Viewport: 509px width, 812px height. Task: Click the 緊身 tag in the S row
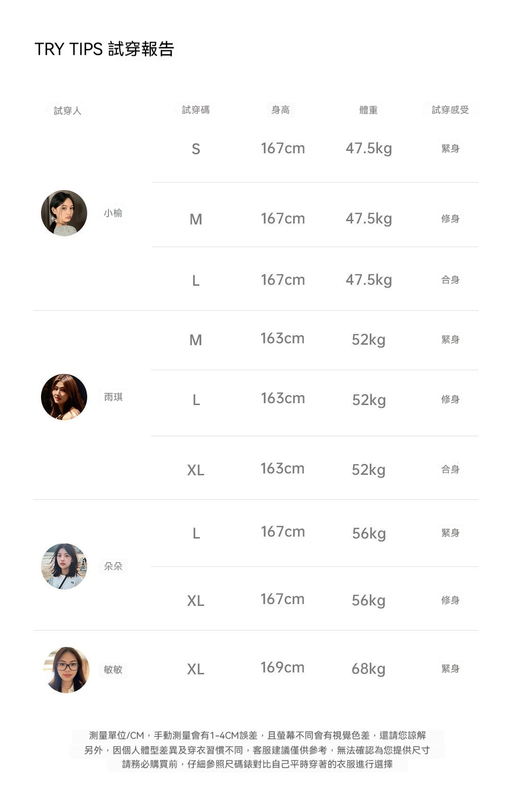pos(450,149)
